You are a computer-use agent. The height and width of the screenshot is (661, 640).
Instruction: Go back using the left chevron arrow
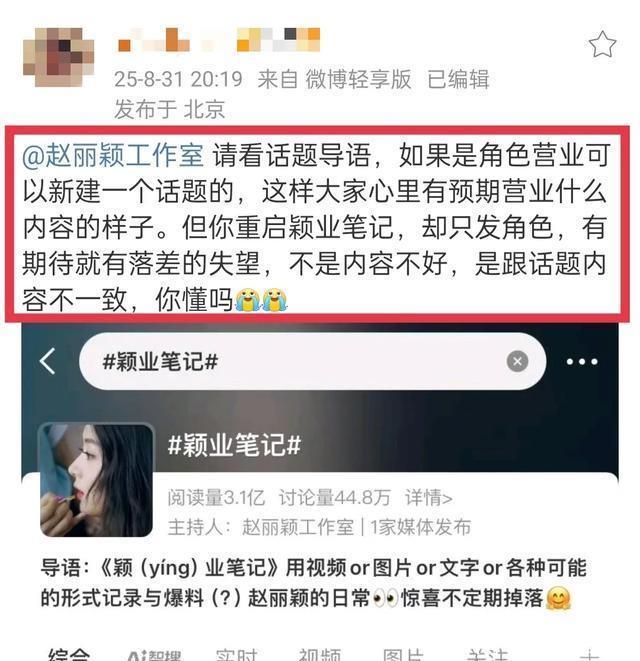[48, 361]
